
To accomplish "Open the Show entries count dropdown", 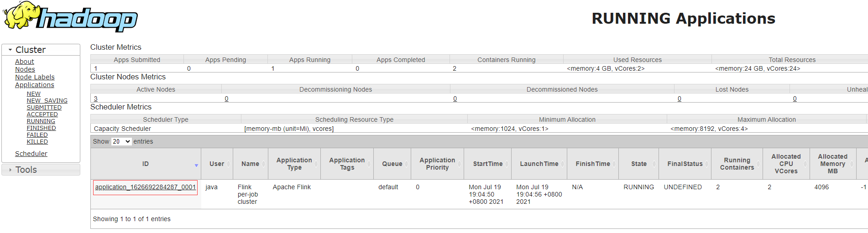I will pos(121,141).
